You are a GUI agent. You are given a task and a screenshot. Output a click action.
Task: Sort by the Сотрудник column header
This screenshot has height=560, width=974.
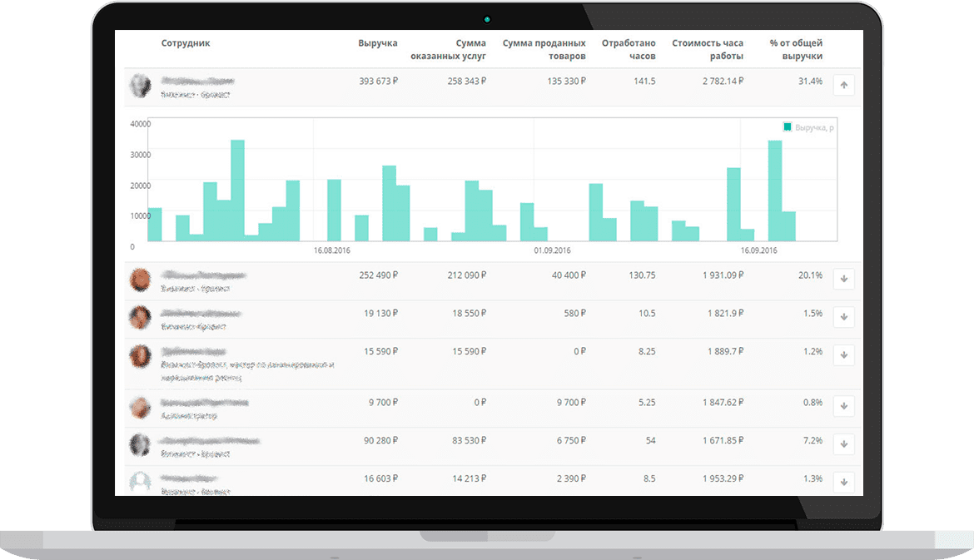click(x=186, y=42)
